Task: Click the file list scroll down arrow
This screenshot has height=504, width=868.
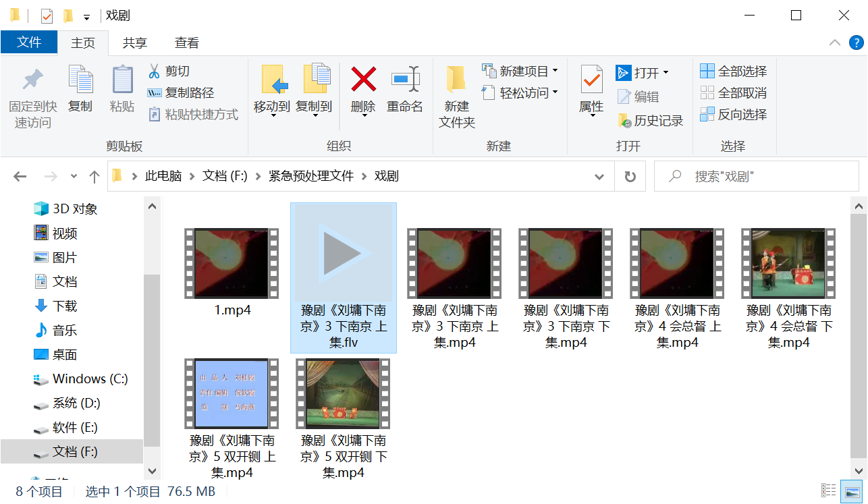Action: (x=859, y=470)
